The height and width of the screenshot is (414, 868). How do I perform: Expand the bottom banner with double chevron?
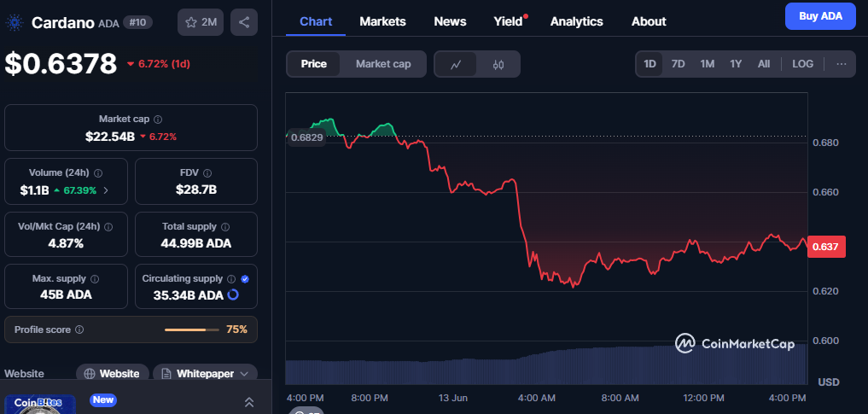[x=249, y=402]
